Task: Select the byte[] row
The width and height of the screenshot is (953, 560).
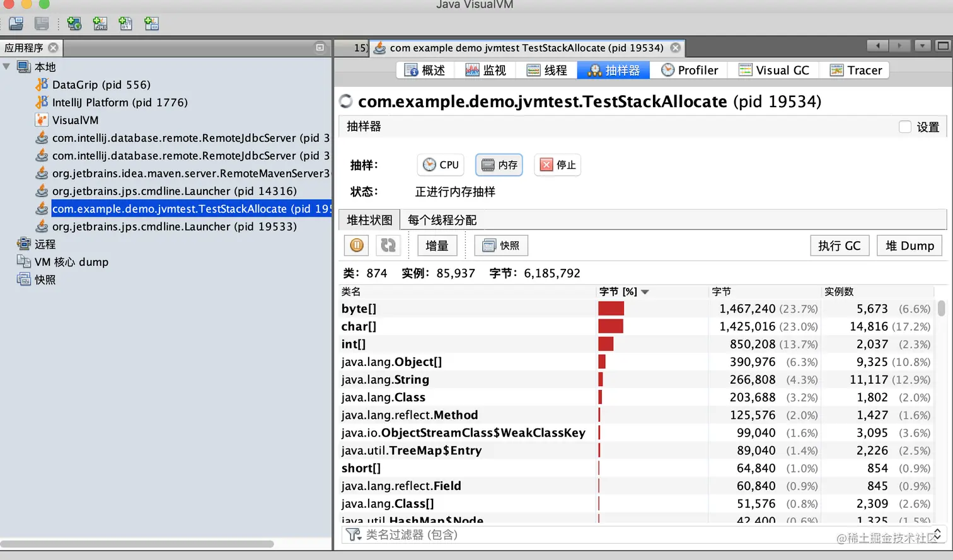Action: pyautogui.click(x=637, y=309)
